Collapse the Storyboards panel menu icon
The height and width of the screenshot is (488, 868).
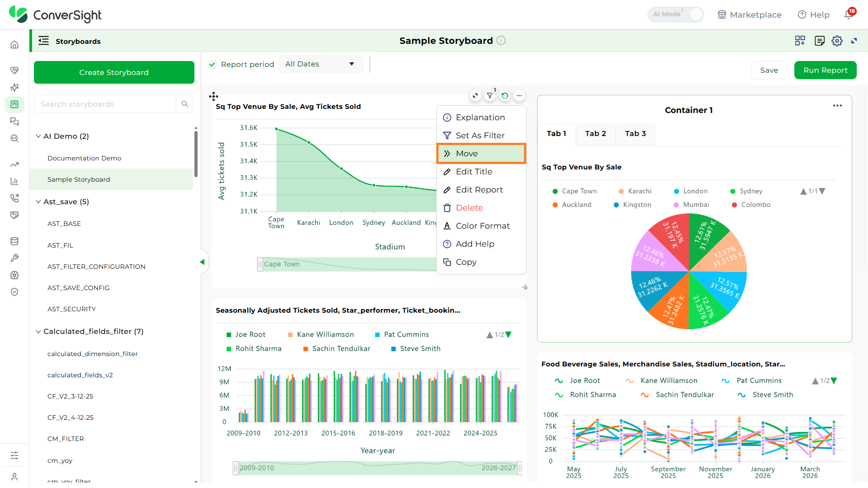click(43, 41)
